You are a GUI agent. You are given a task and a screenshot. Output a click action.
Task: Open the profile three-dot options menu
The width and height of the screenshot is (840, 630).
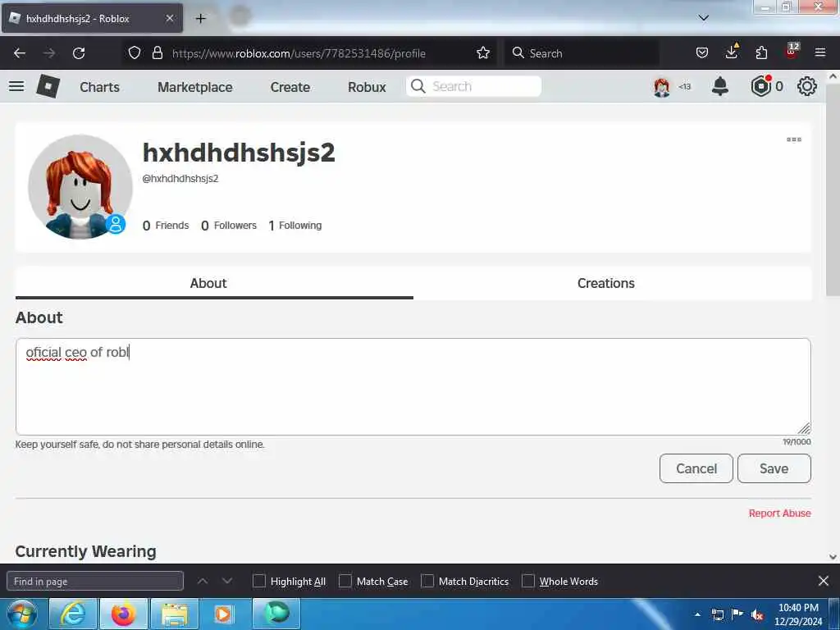point(794,139)
